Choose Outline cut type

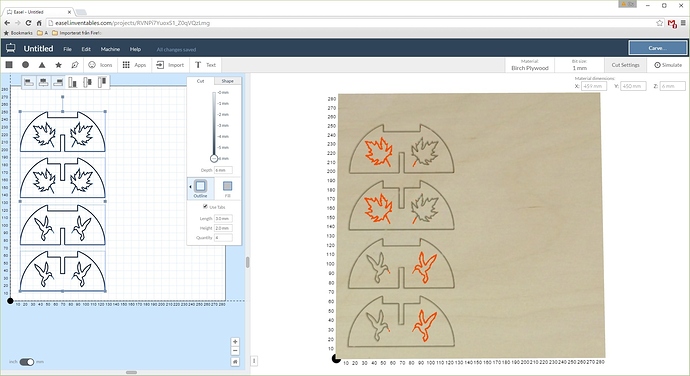coord(200,188)
